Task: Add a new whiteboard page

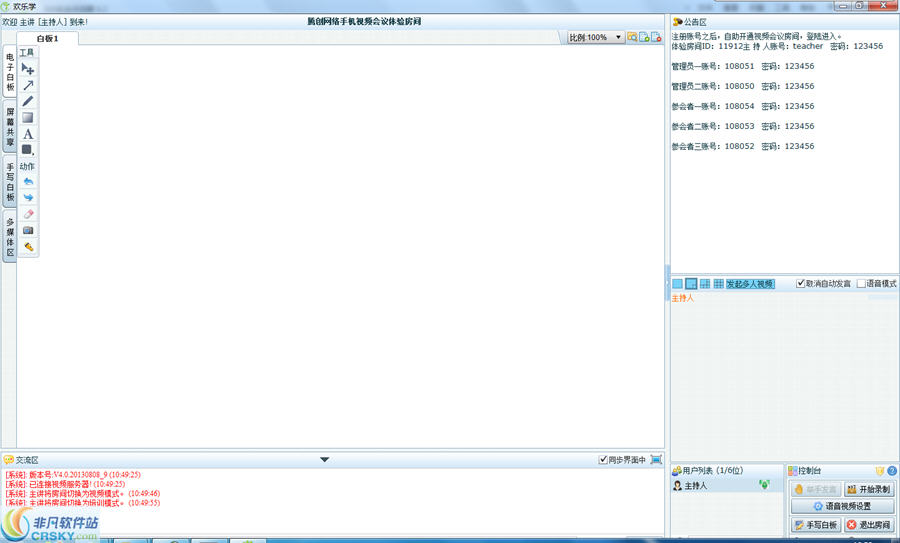Action: click(x=644, y=37)
